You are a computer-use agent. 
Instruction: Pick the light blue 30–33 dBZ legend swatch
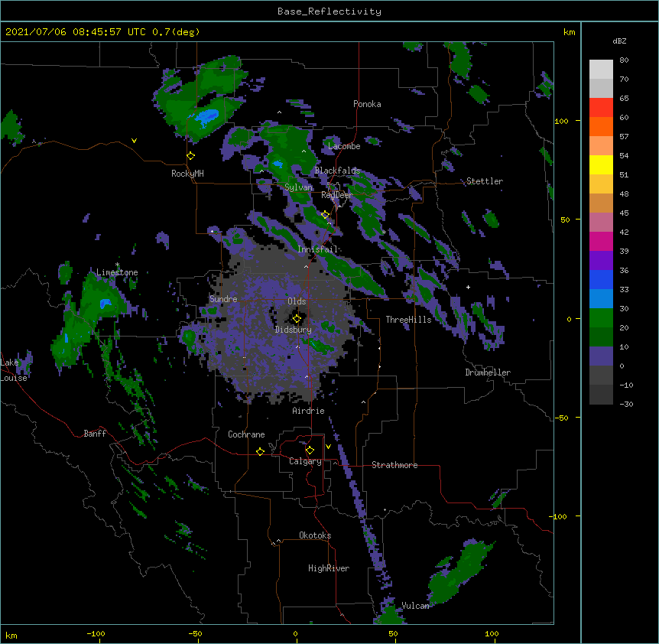click(601, 299)
